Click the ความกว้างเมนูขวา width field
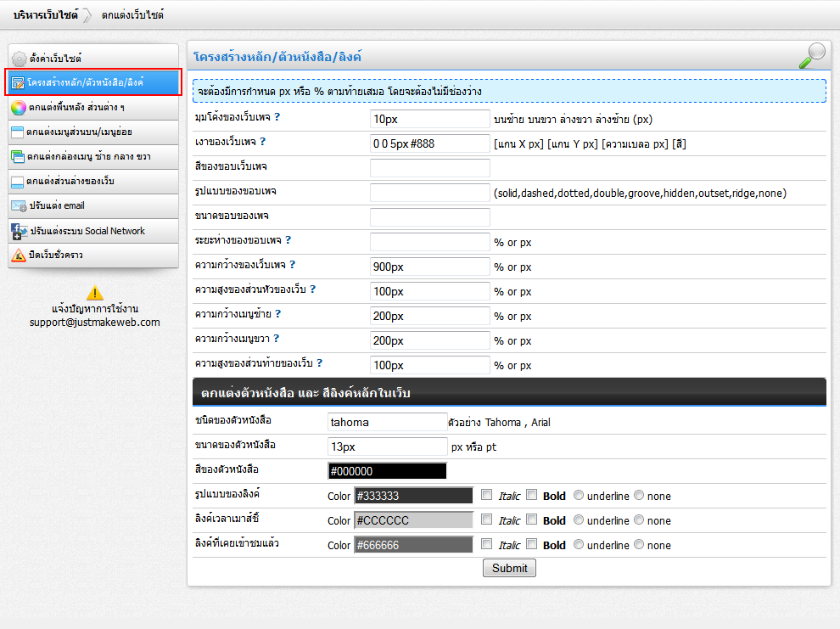Screen dimensions: 840x629 [x=429, y=340]
